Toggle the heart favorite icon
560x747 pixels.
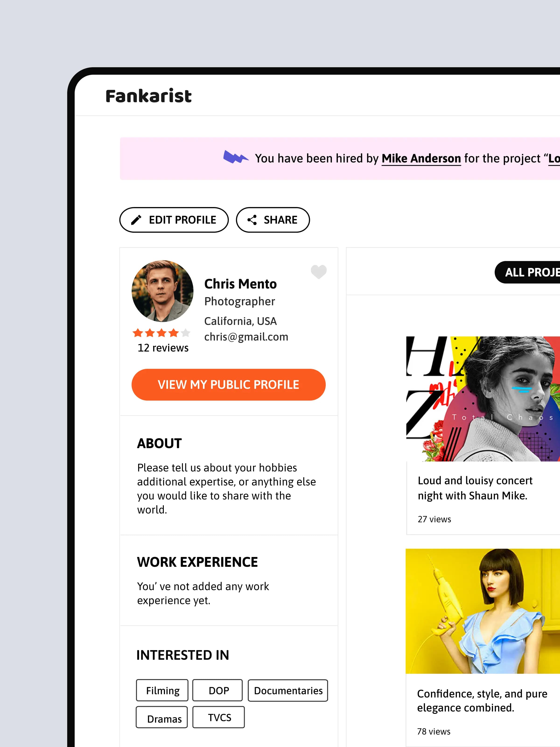318,271
